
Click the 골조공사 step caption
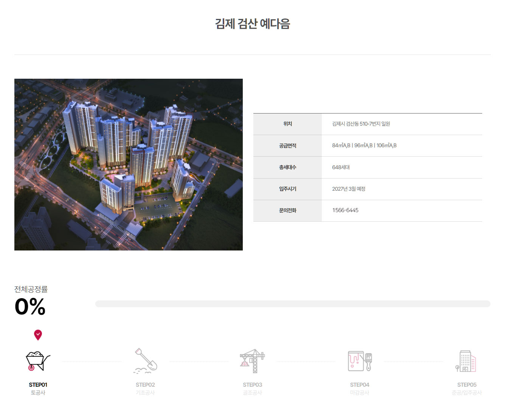coord(252,393)
